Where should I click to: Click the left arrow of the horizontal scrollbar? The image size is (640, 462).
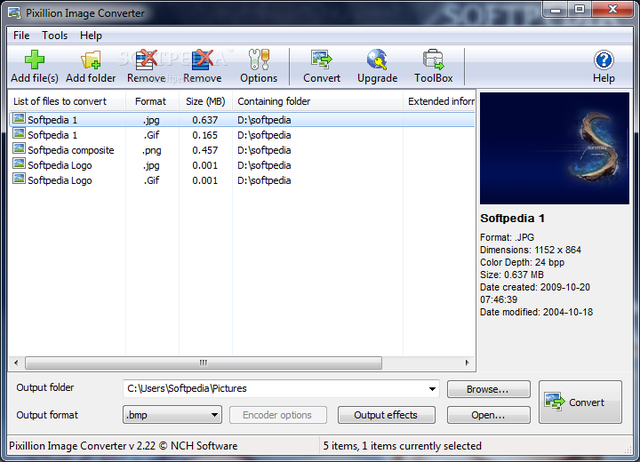click(16, 363)
